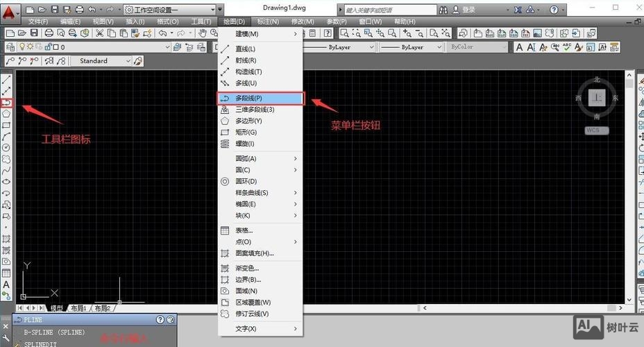Click the Help question mark icon
Viewport: 644px width, 347px height.
(553, 10)
